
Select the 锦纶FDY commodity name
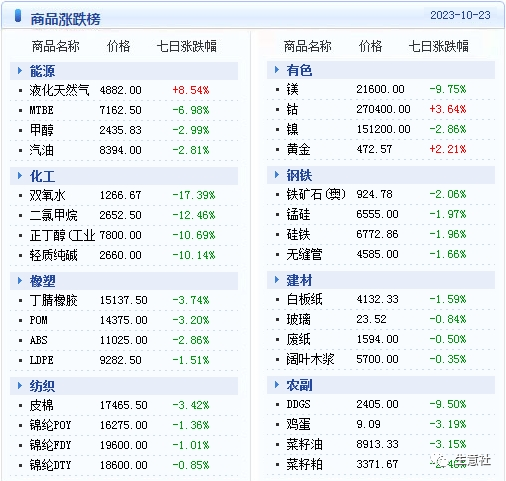coord(50,445)
